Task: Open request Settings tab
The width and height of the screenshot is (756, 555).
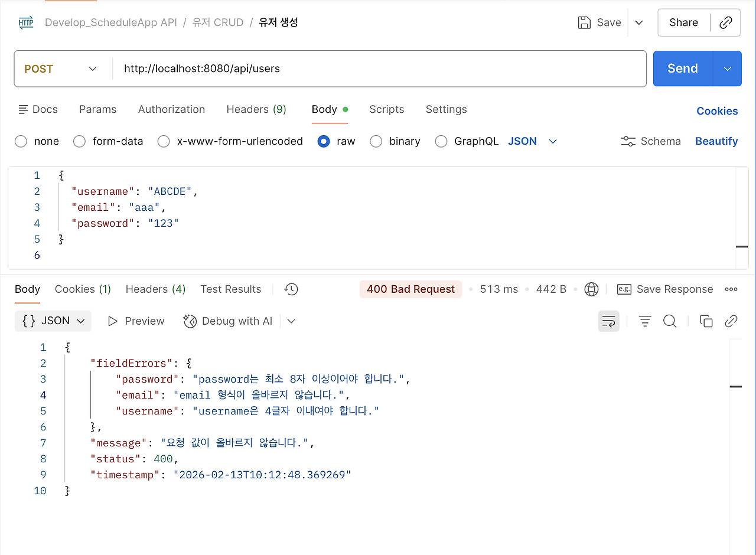Action: pos(446,109)
